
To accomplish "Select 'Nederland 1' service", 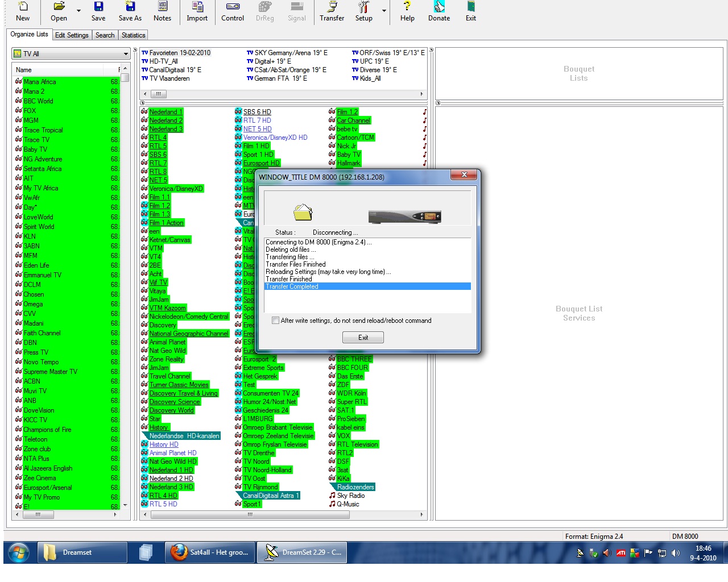I will pyautogui.click(x=166, y=112).
